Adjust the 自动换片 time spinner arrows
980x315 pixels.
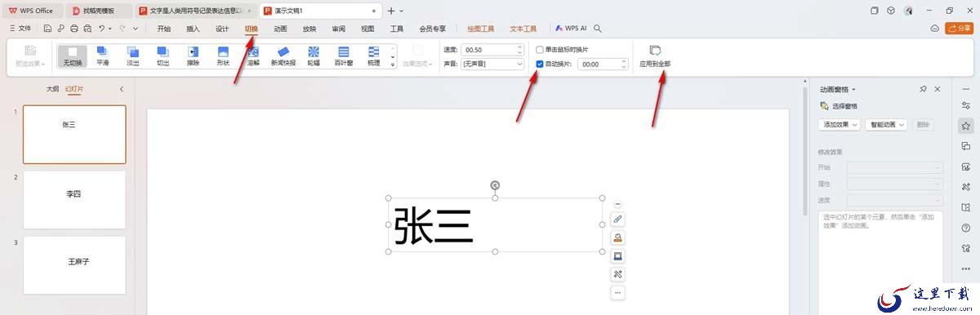(x=623, y=64)
